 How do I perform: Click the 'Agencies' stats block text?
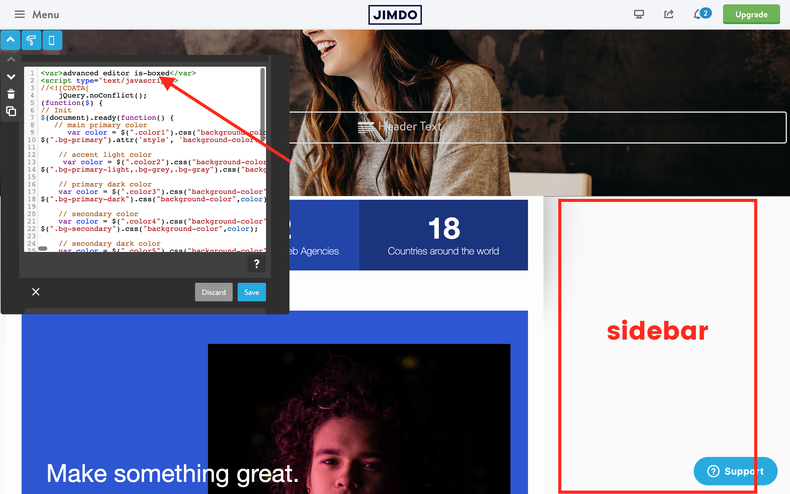319,251
